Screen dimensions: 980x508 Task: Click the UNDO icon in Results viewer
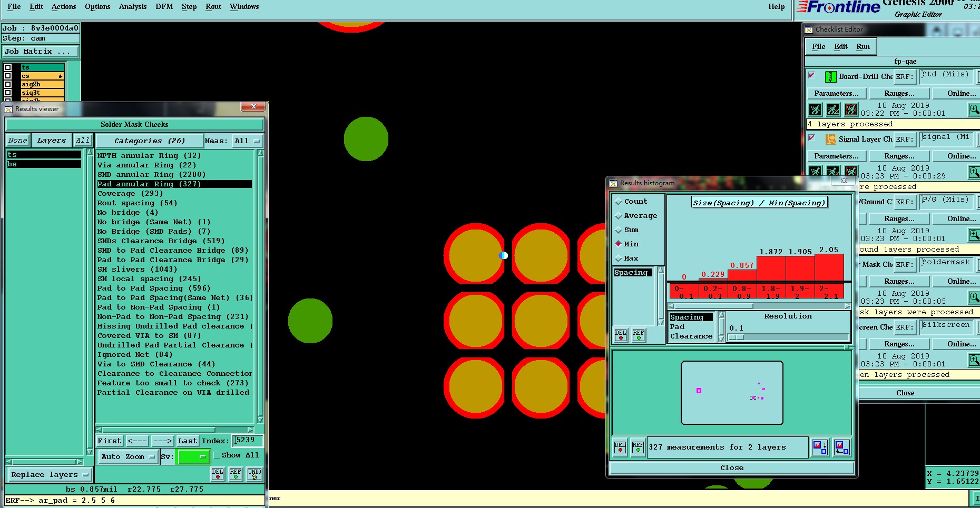[x=254, y=474]
